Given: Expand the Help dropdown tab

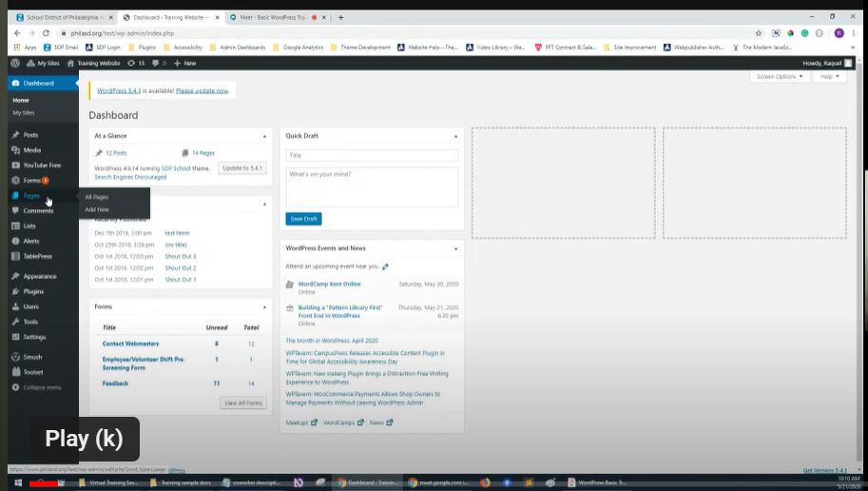Looking at the screenshot, I should (x=829, y=76).
